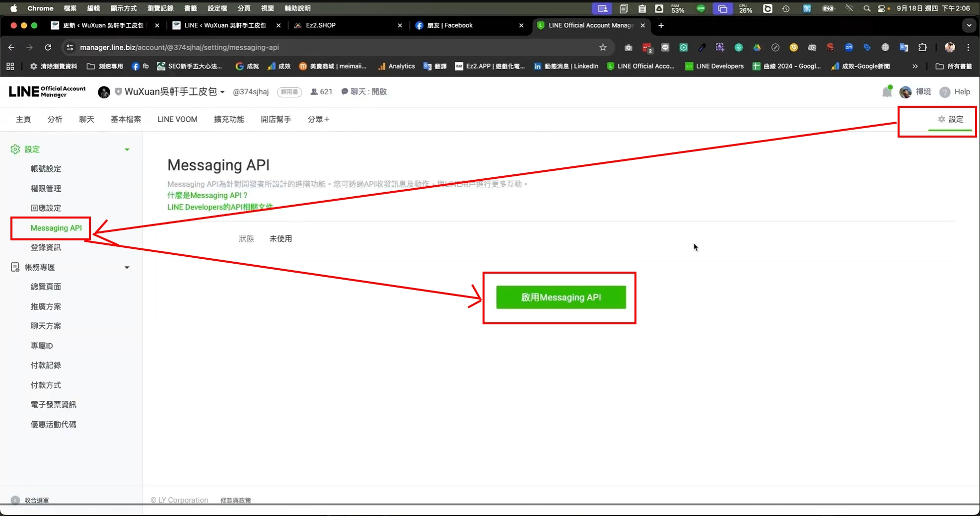Open a new browser tab with plus

(661, 25)
